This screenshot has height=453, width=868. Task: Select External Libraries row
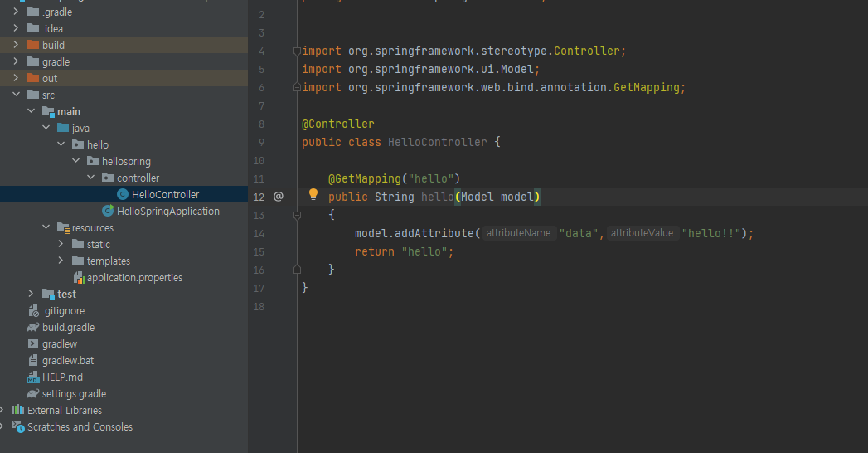click(x=124, y=411)
